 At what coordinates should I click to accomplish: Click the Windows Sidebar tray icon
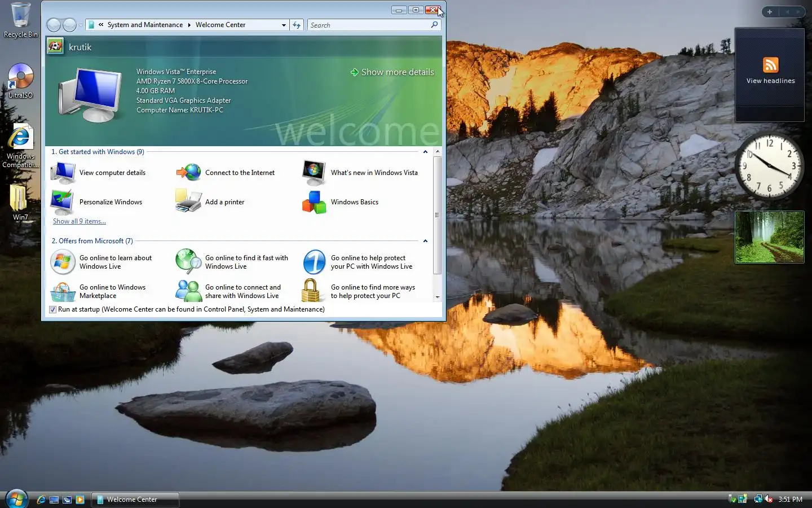coord(743,499)
